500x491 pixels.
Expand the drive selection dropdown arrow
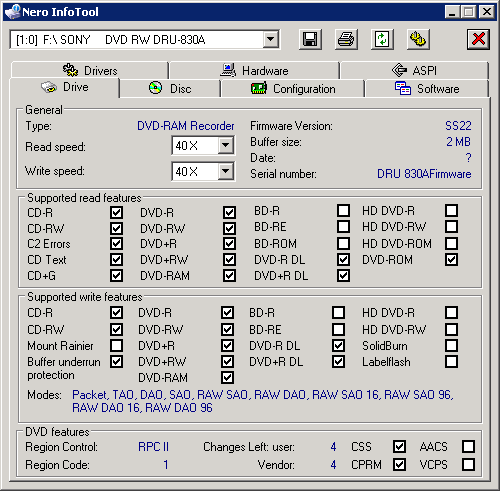271,40
